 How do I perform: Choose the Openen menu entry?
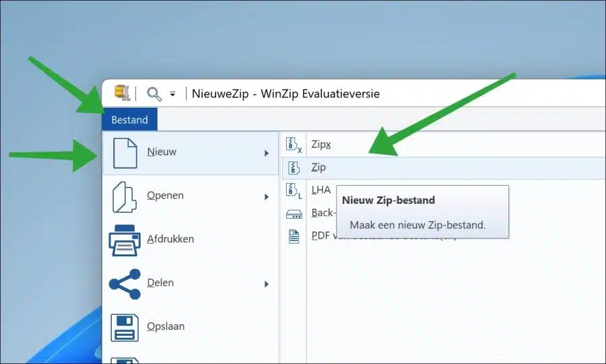pos(191,196)
